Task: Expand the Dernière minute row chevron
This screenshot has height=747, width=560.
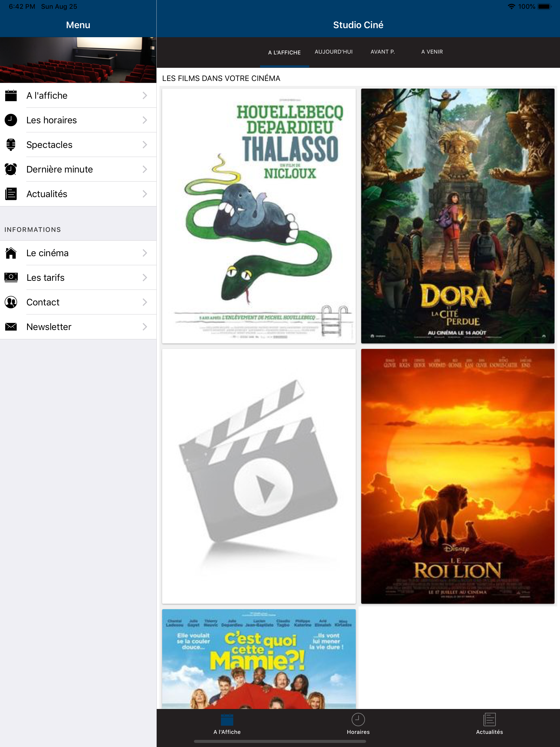Action: (145, 169)
